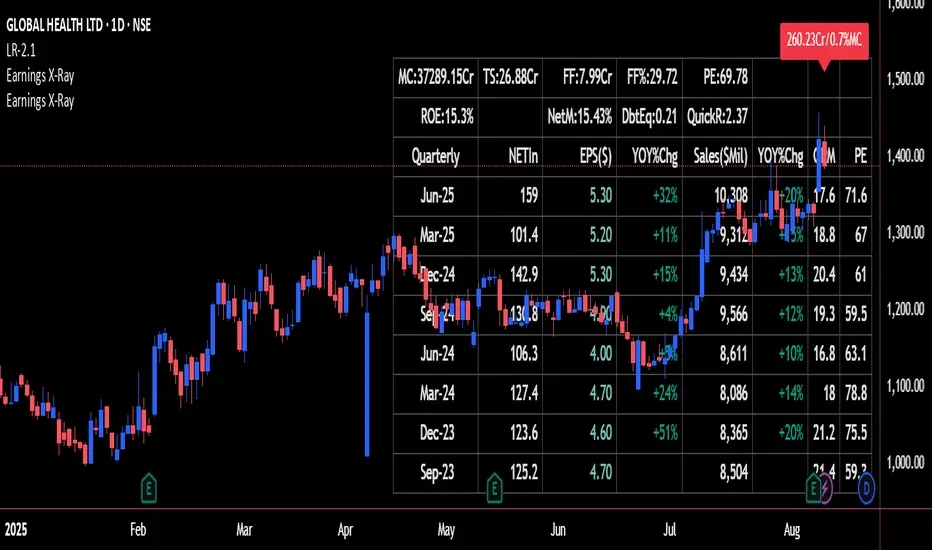Click the Quarterly column header
The height and width of the screenshot is (550, 932).
(x=436, y=156)
